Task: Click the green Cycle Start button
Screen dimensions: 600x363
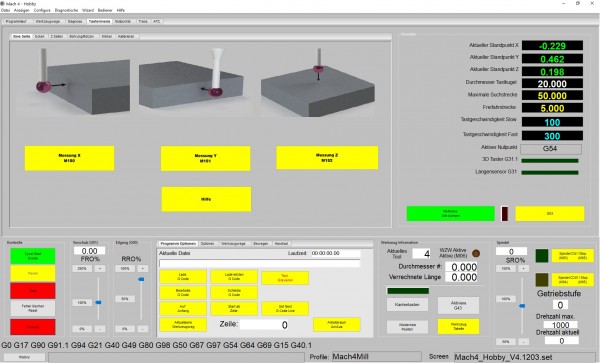Action: click(33, 256)
